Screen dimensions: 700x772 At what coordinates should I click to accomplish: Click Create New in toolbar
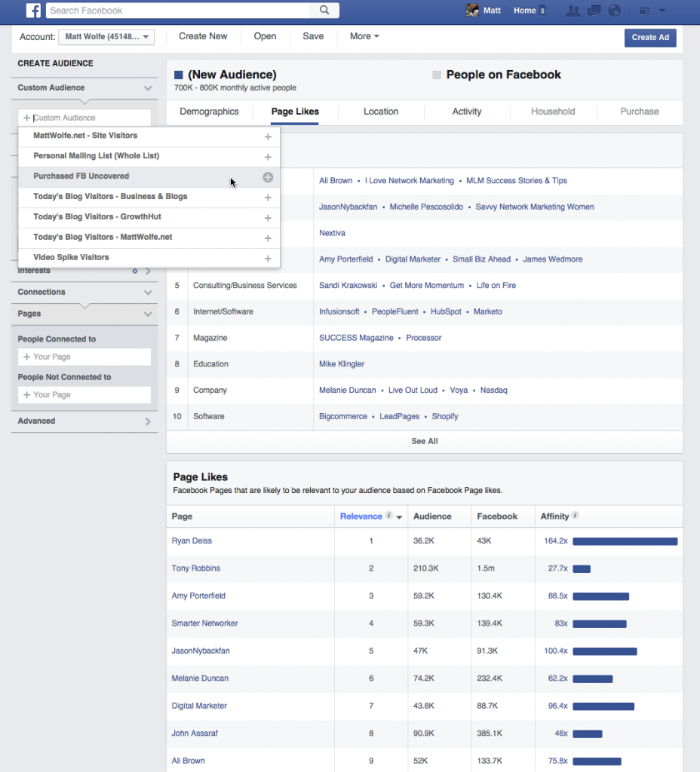pos(203,36)
